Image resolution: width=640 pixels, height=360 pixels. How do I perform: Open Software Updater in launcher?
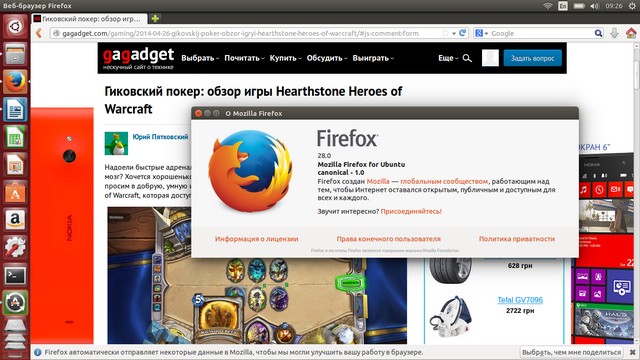(x=15, y=302)
